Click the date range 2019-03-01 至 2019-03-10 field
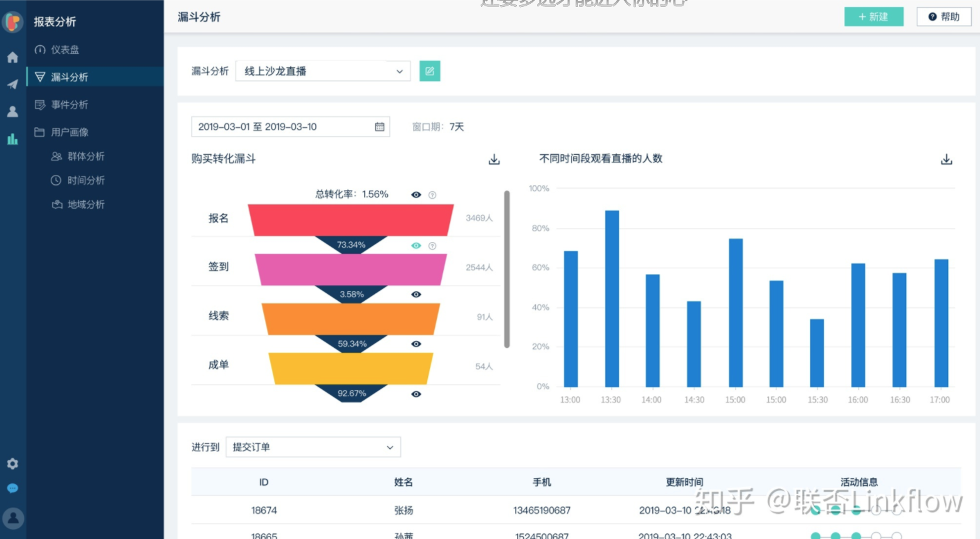 point(290,127)
